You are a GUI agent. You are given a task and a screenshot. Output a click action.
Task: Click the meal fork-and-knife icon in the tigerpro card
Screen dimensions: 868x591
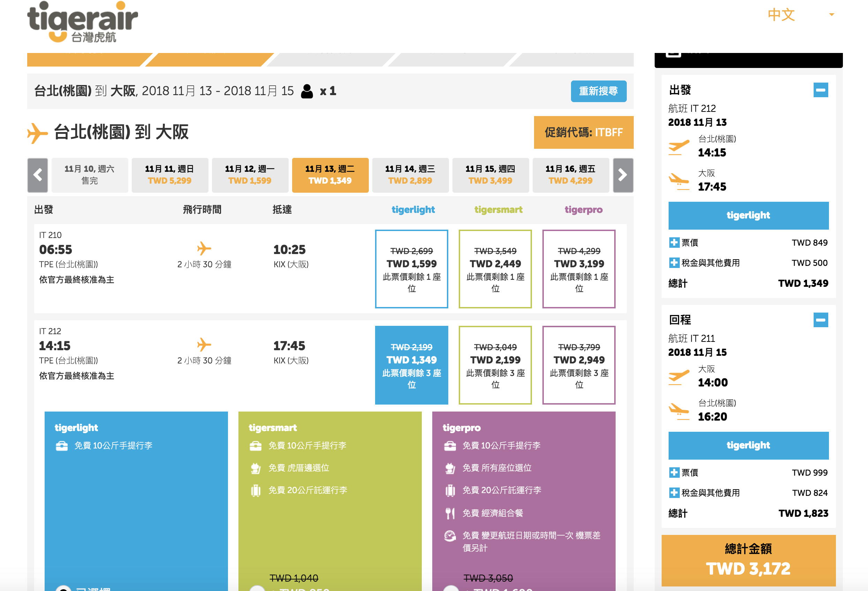coord(450,513)
